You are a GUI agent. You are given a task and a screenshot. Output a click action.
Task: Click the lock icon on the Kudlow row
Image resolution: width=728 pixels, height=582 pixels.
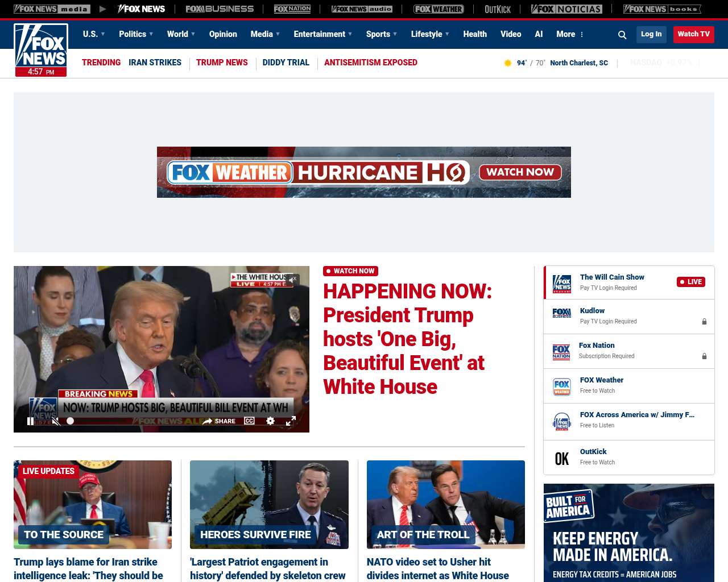704,322
